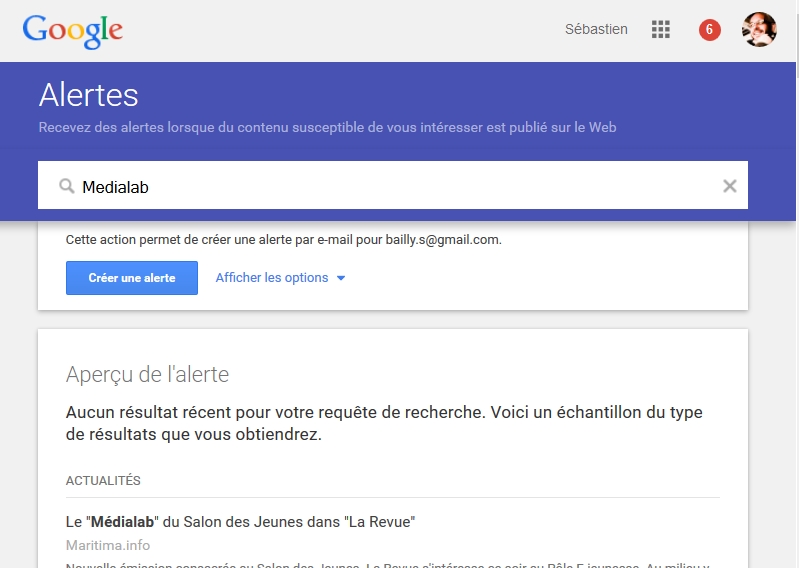
Task: Open the Médialab du Salon des Jeunes article
Action: 241,522
